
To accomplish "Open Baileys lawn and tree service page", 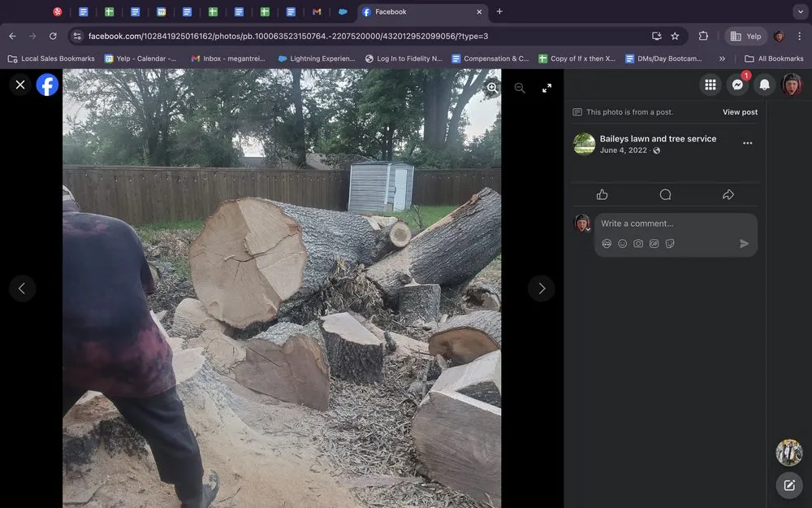I will (x=658, y=139).
